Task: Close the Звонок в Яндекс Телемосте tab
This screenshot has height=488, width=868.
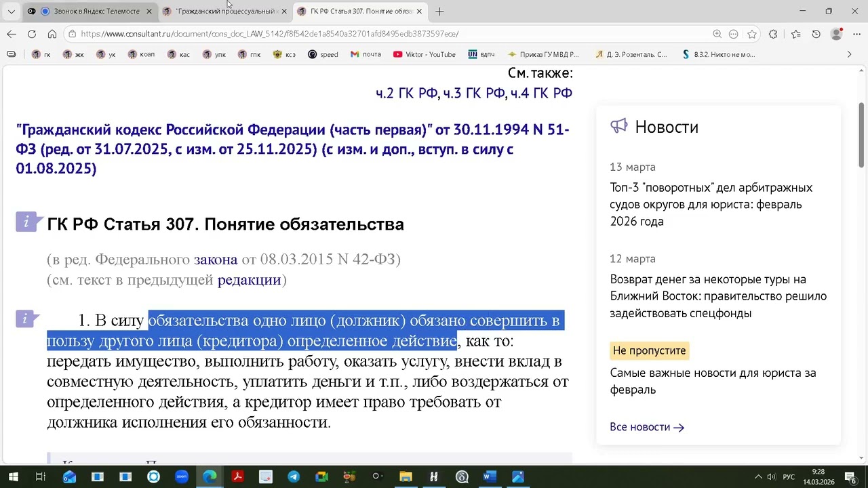Action: [149, 12]
